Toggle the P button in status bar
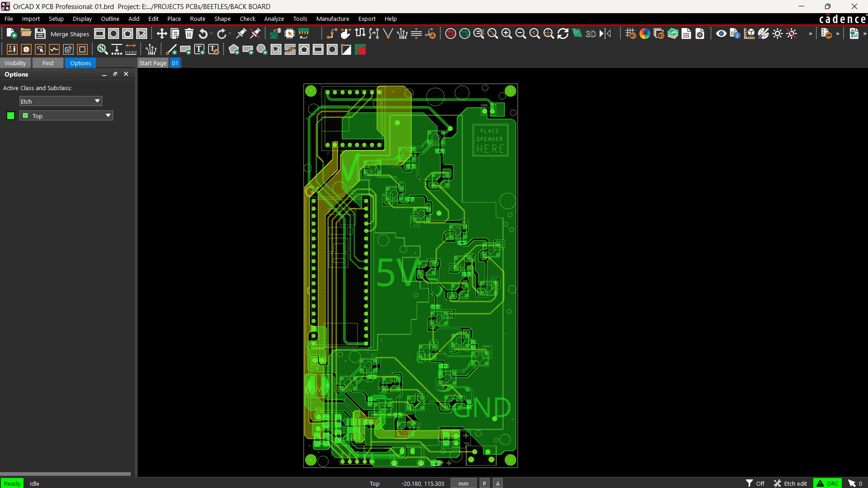The image size is (868, 488). 484,483
